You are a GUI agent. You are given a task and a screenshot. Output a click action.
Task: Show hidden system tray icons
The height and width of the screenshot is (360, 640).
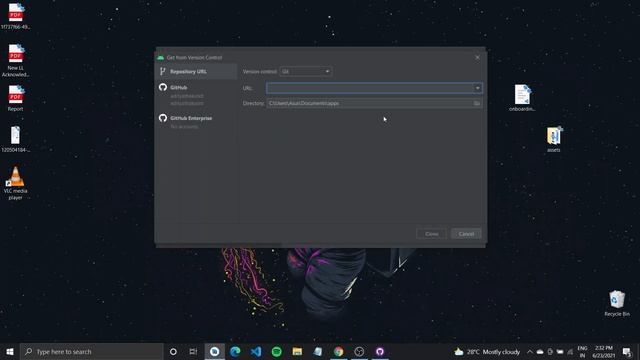coord(530,351)
